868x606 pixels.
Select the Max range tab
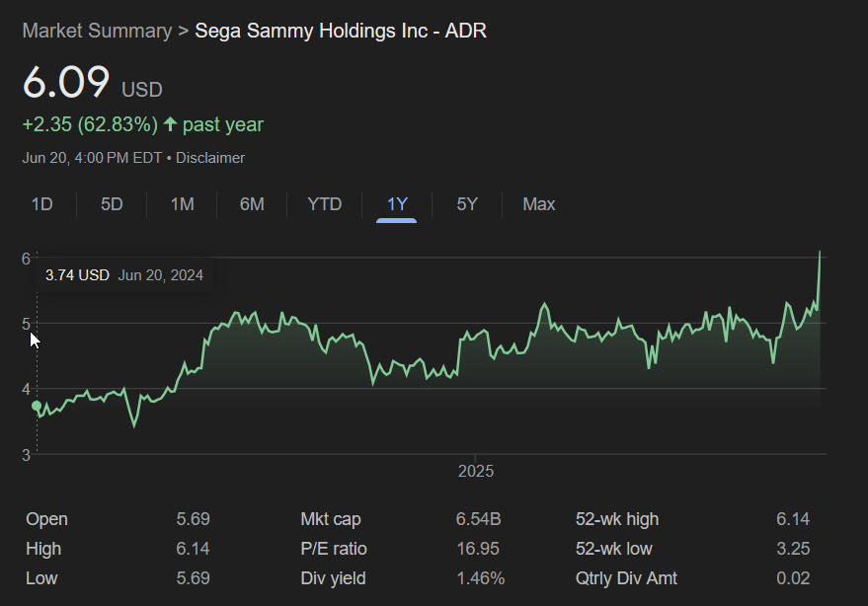538,204
